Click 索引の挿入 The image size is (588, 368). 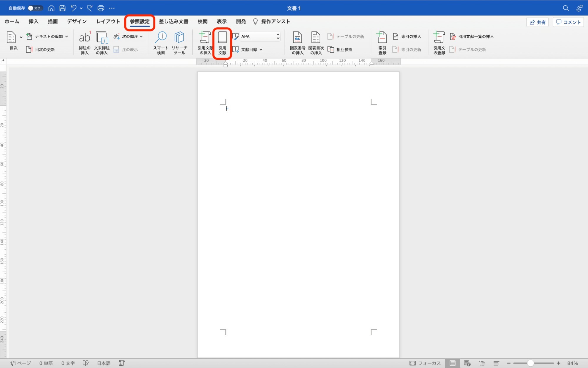[407, 37]
